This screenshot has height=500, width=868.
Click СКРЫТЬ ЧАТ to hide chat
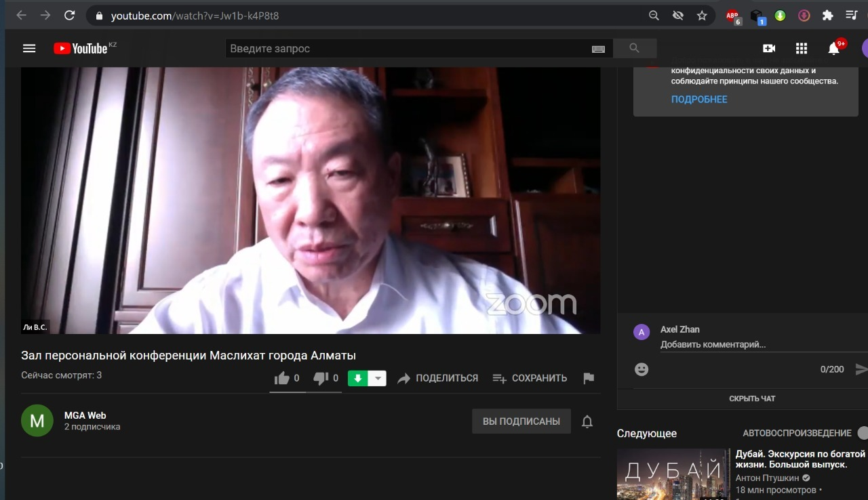pyautogui.click(x=752, y=398)
